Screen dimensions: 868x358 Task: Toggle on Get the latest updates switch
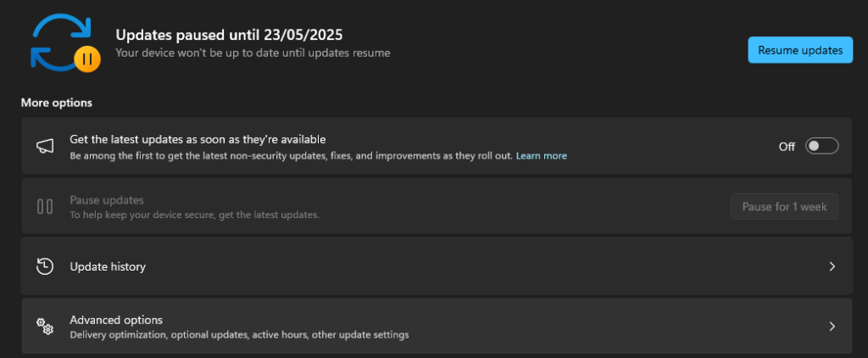821,146
